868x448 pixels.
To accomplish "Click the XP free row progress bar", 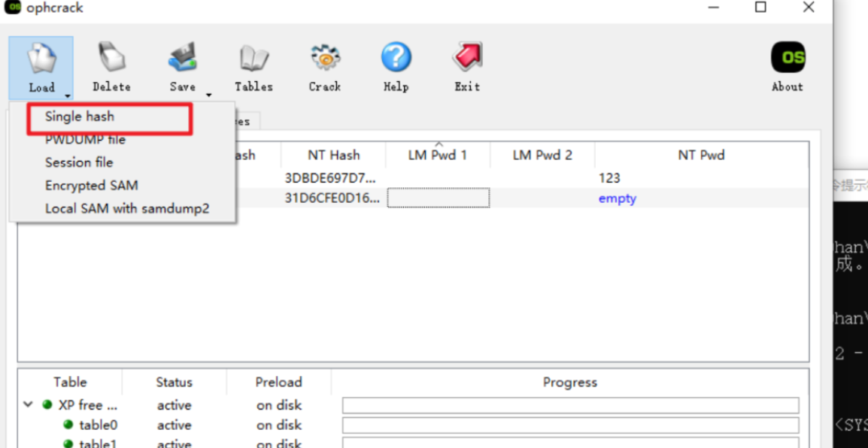I will click(571, 405).
